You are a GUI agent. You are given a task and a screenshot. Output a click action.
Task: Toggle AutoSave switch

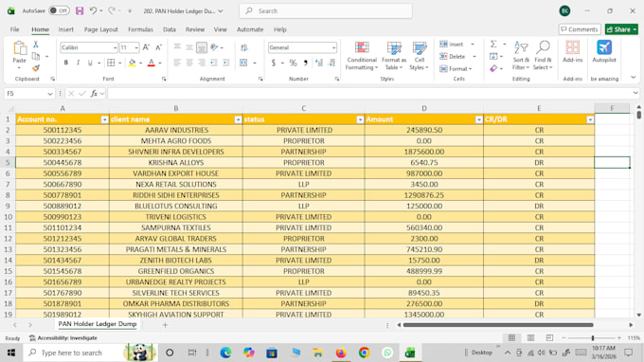coord(59,10)
